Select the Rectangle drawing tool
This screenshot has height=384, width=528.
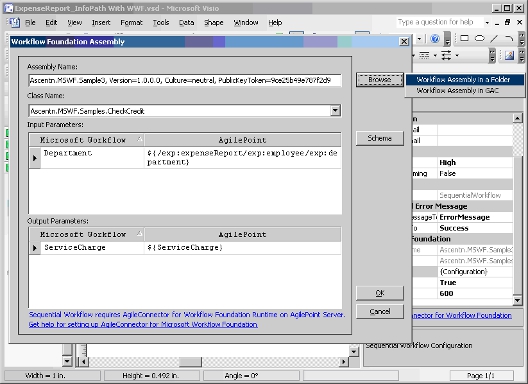click(464, 38)
